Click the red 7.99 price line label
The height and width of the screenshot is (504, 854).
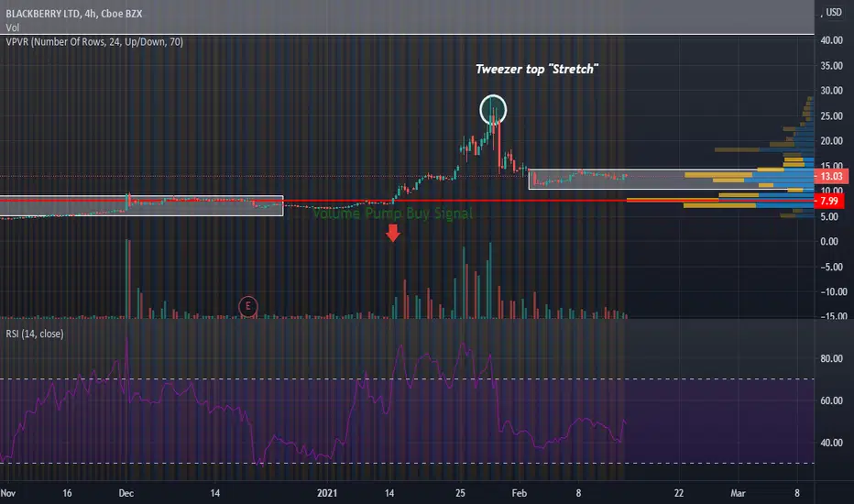click(x=829, y=201)
